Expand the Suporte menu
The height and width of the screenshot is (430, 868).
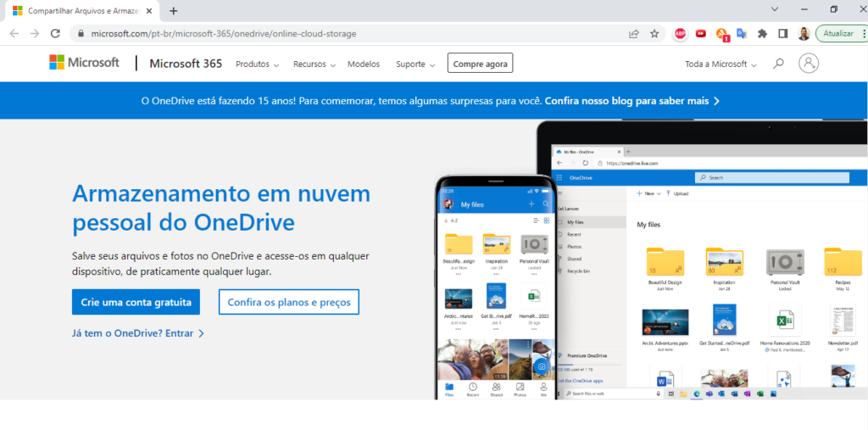[x=415, y=64]
